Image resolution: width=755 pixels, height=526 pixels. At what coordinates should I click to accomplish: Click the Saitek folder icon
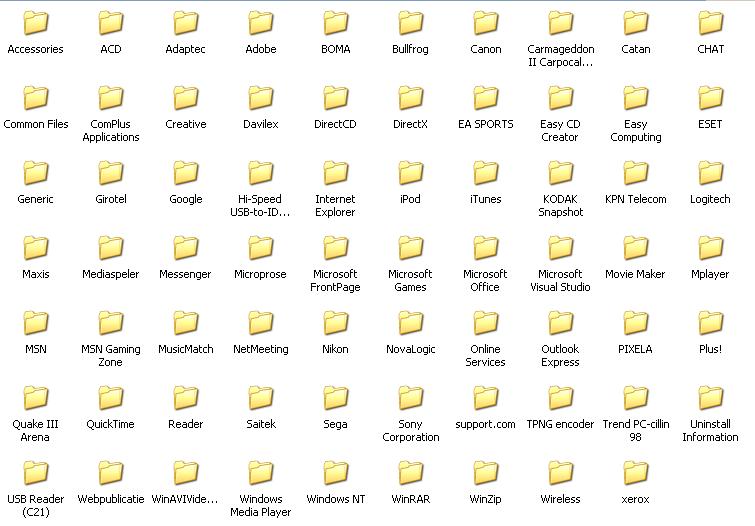261,398
